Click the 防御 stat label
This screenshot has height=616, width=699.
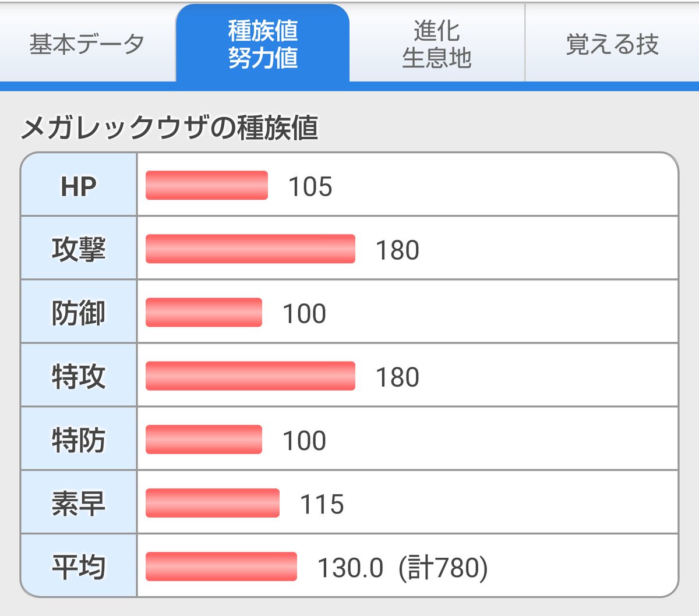click(79, 313)
